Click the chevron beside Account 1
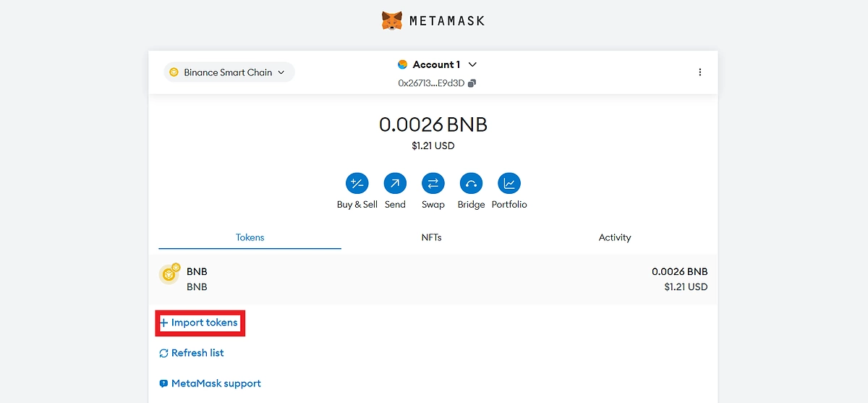 473,64
